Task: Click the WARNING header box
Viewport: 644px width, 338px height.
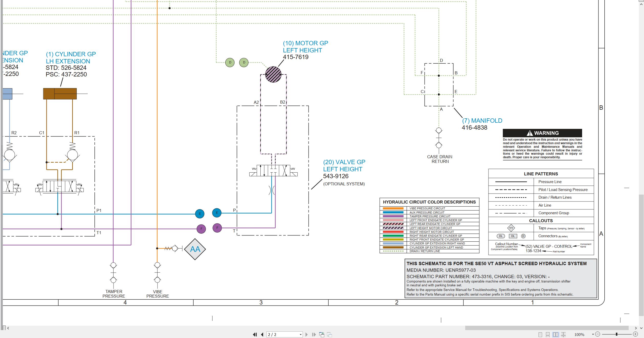Action: pyautogui.click(x=542, y=133)
